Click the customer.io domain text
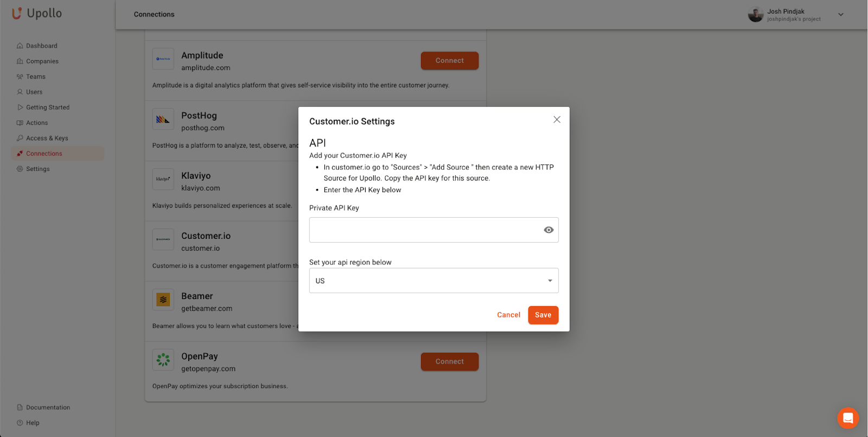This screenshot has width=868, height=437. coord(201,249)
